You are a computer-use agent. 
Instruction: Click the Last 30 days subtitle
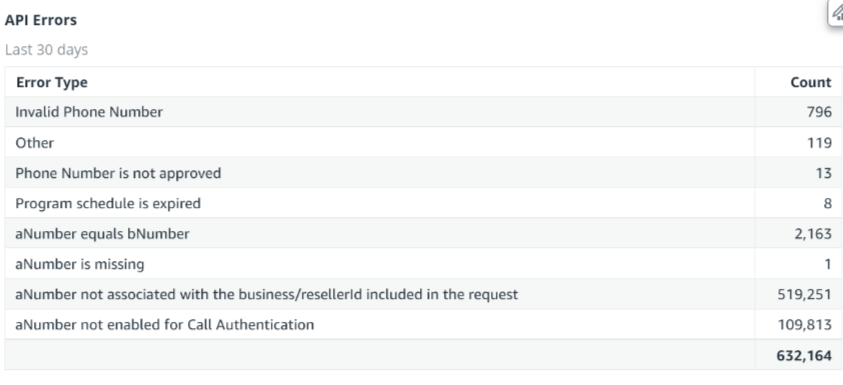click(x=46, y=49)
